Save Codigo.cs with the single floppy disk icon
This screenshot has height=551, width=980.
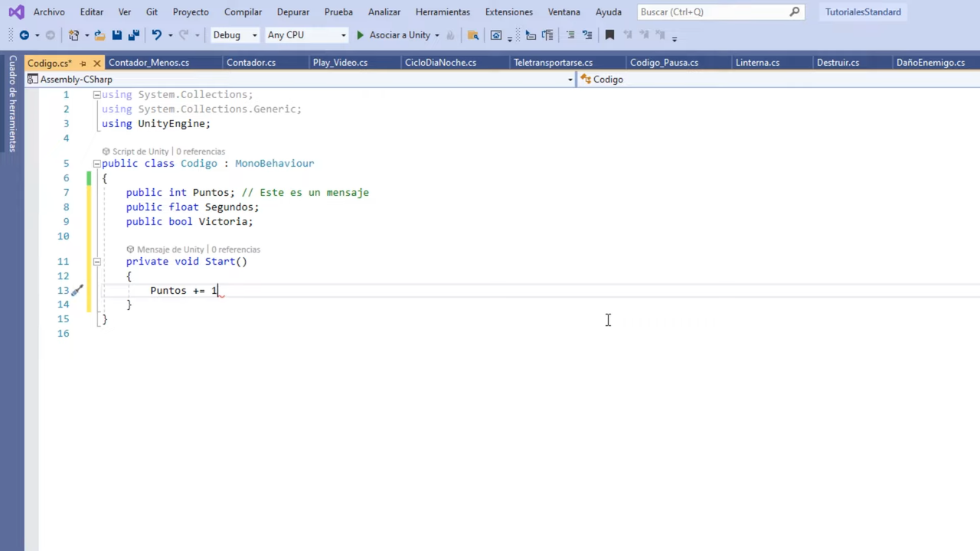click(117, 35)
